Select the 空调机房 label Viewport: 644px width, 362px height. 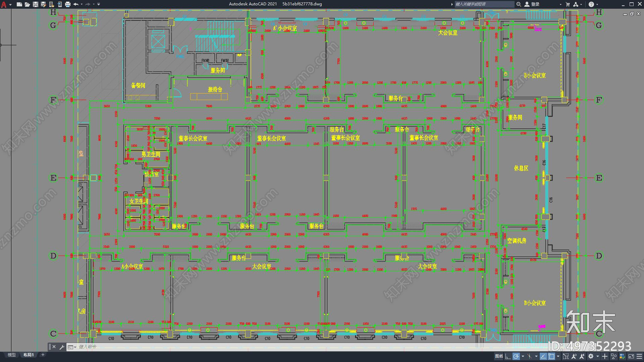pos(517,241)
